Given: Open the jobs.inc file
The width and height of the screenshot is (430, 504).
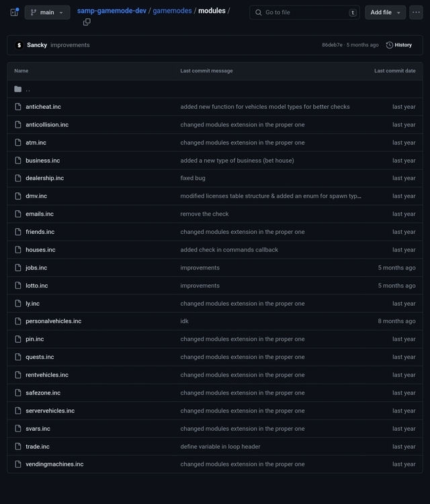Looking at the screenshot, I should [x=36, y=267].
